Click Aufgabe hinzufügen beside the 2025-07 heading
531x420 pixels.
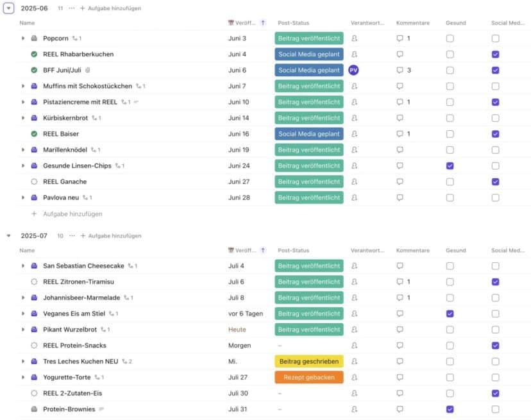coord(111,236)
